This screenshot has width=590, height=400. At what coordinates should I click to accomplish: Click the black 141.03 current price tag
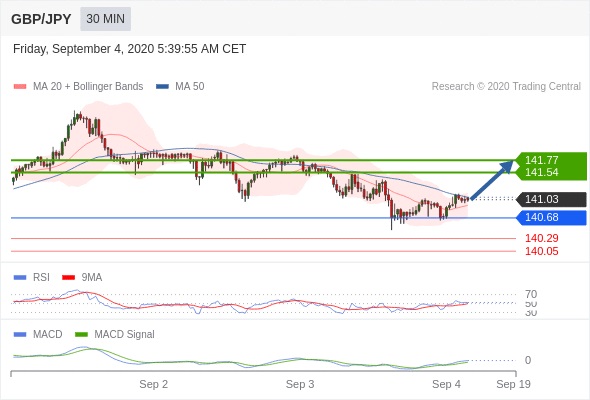[552, 199]
